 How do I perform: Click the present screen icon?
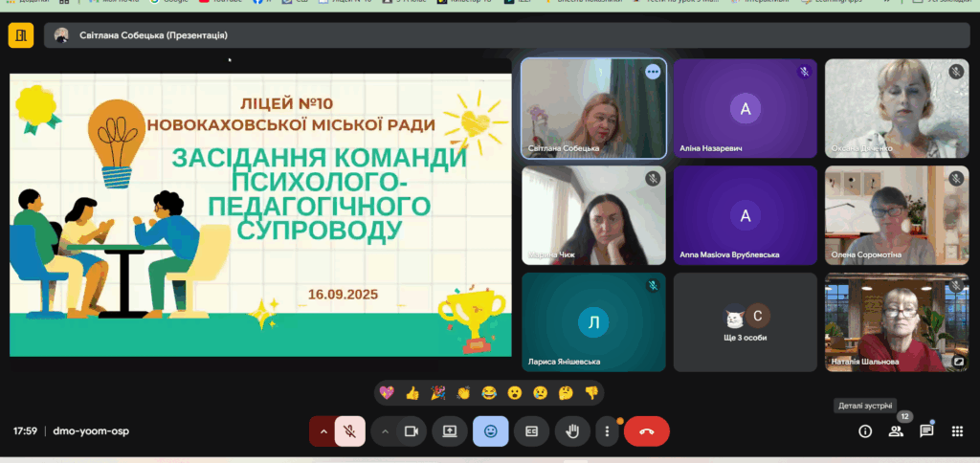click(449, 431)
